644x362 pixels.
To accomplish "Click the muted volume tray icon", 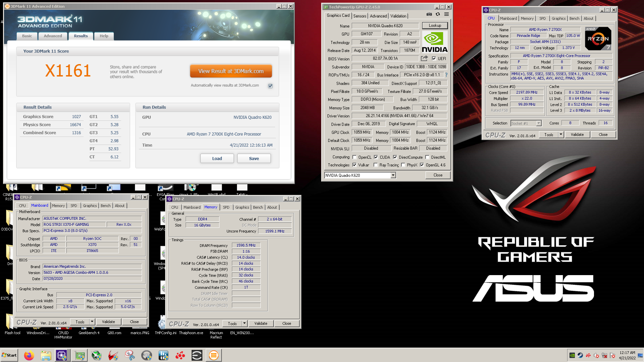I will (x=596, y=355).
